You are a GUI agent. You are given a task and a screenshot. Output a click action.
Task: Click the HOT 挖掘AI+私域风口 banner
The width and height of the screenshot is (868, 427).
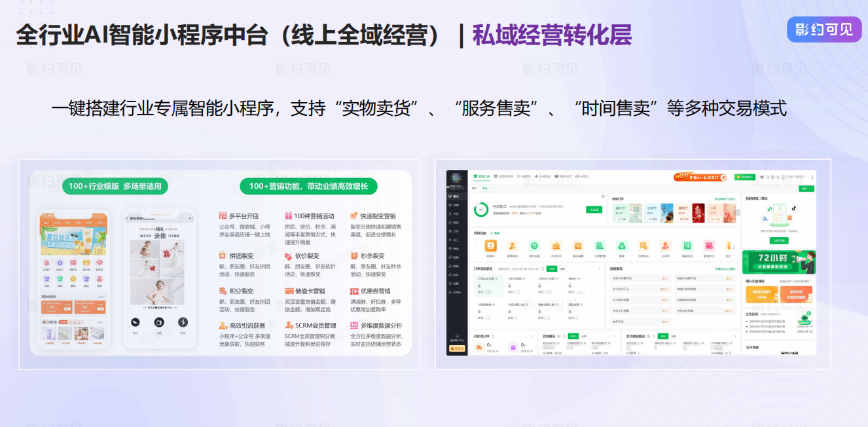pyautogui.click(x=700, y=176)
